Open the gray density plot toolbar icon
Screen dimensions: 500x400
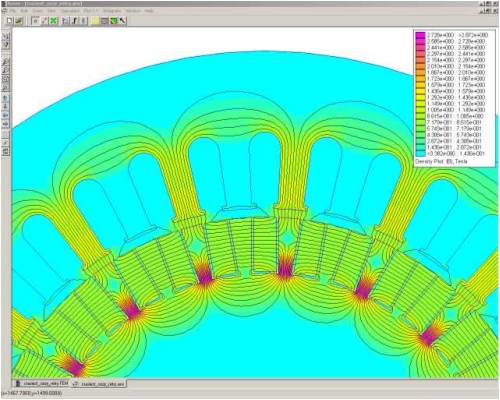105,21
